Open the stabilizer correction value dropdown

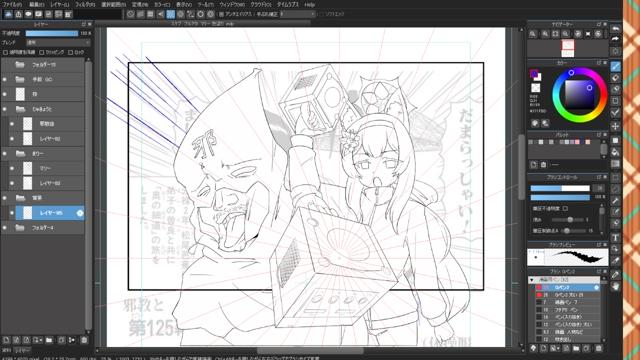pyautogui.click(x=298, y=14)
